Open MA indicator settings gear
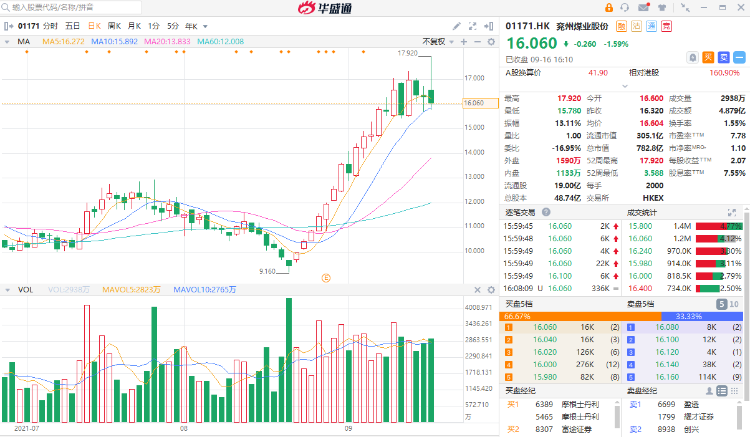 tap(491, 42)
